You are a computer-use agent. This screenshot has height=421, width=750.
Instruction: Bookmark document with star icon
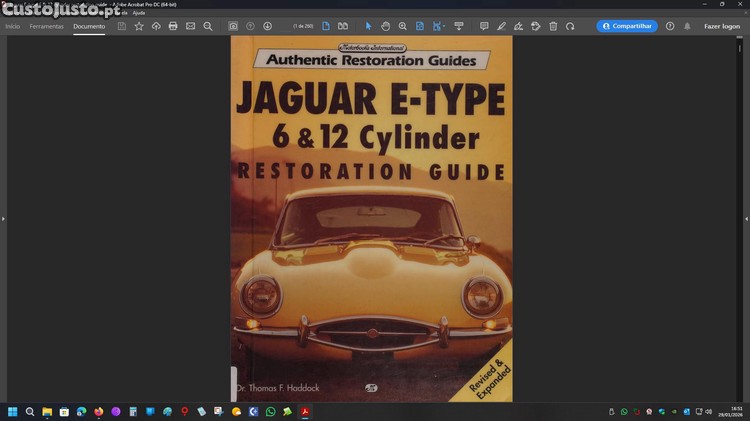point(139,26)
